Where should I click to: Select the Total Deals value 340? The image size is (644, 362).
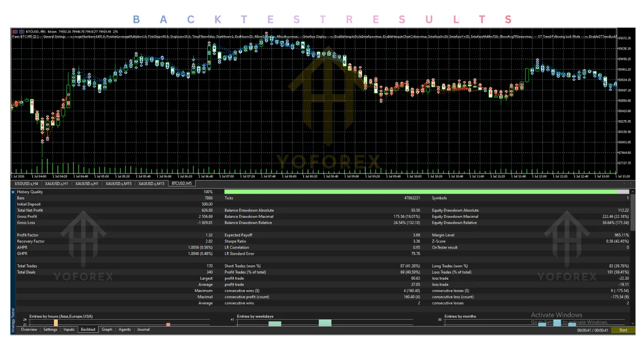[x=210, y=272]
